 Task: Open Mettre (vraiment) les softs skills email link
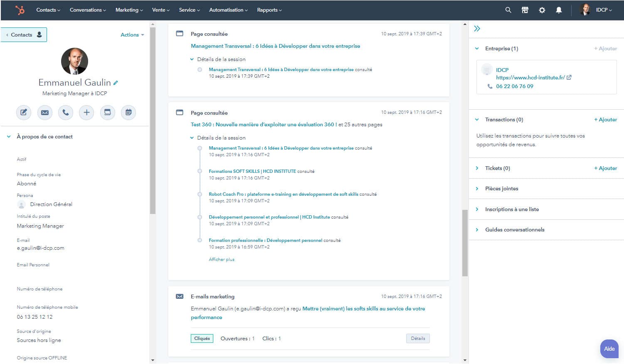308,313
